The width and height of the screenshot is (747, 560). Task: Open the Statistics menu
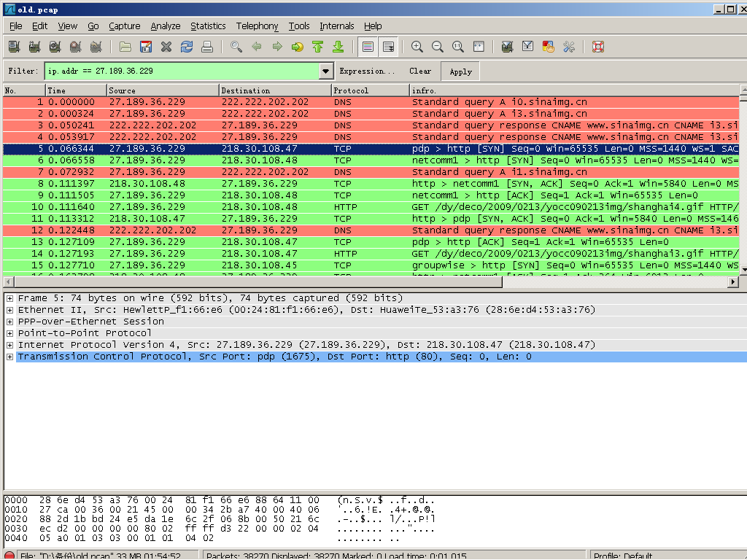point(208,26)
